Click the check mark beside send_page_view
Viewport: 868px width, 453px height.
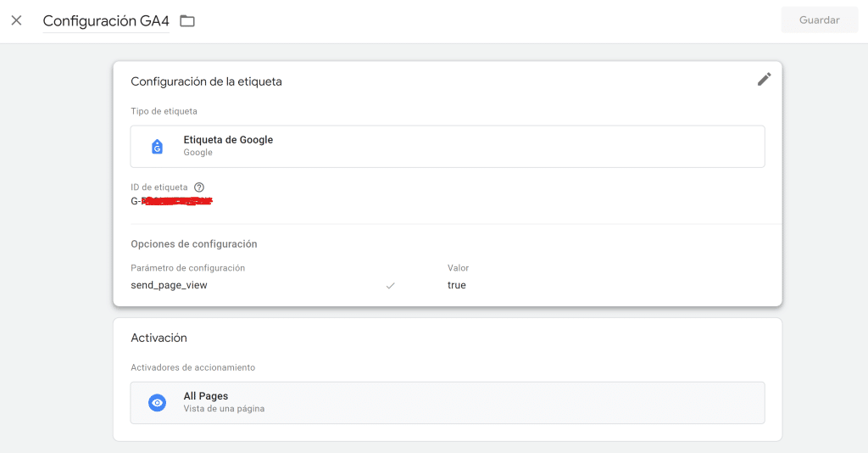[x=390, y=286]
